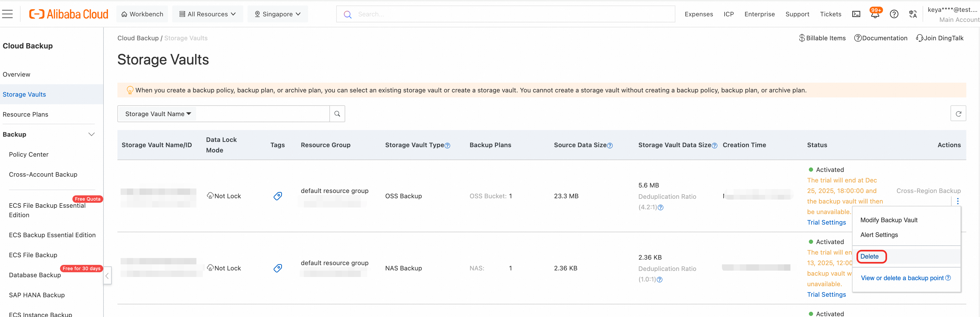The width and height of the screenshot is (980, 317).
Task: Open Cross-Account Backup in sidebar
Action: [x=43, y=175]
